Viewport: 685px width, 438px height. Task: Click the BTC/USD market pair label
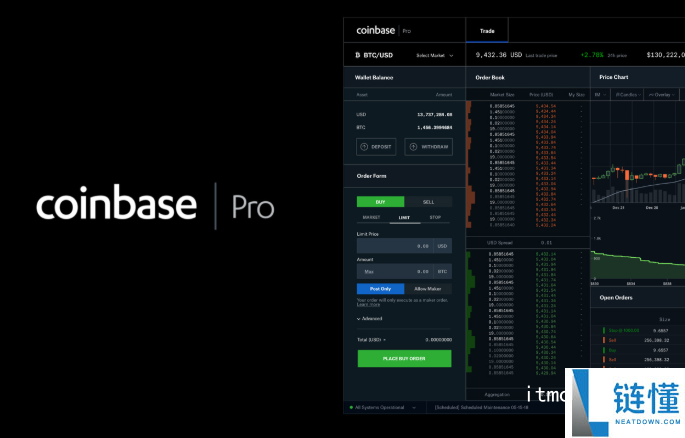click(x=378, y=55)
